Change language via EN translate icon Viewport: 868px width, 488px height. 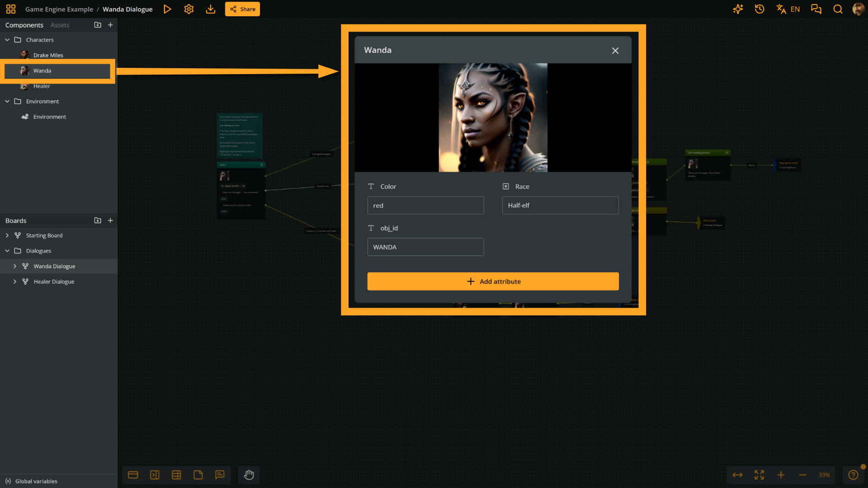[x=788, y=9]
